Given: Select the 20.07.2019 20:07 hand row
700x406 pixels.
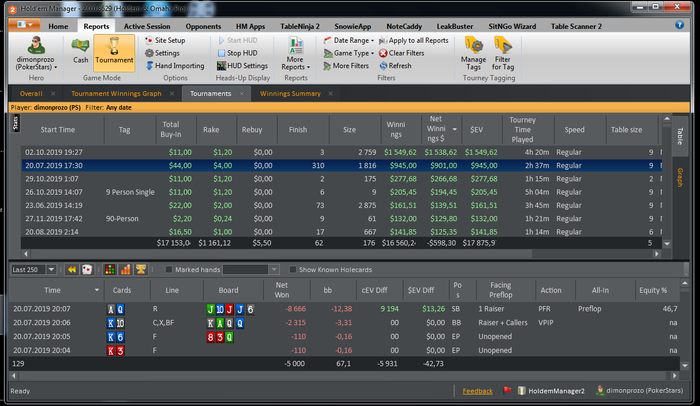Looking at the screenshot, I should point(344,309).
